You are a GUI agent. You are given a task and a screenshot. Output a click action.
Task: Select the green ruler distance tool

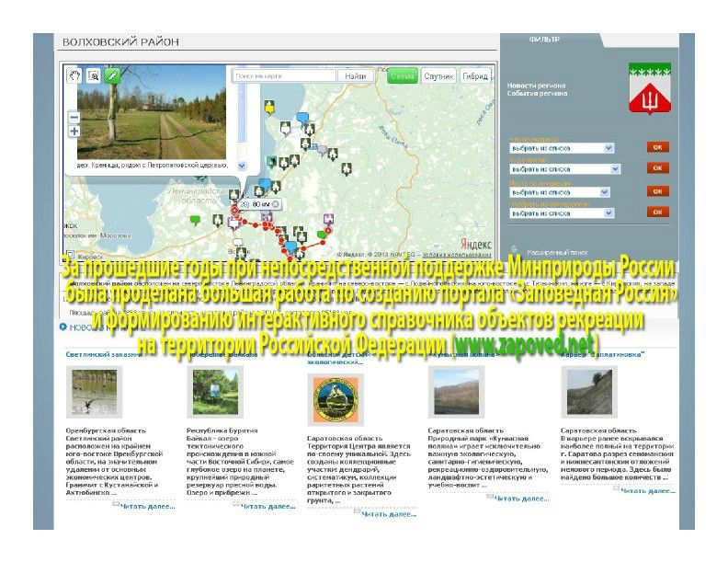tap(111, 76)
